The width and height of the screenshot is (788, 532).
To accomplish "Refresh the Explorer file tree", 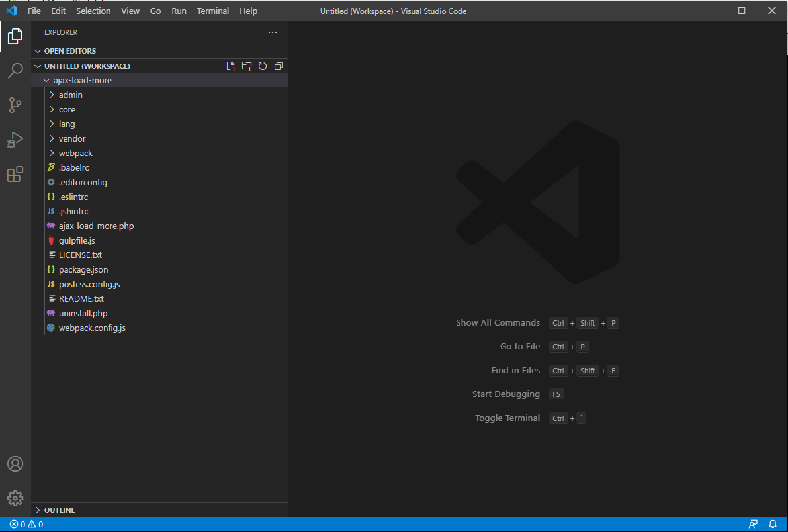I will point(263,66).
